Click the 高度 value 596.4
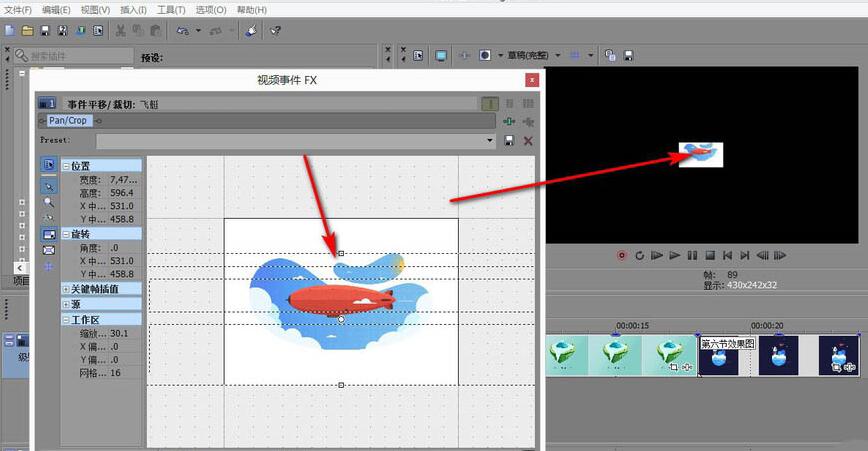Image resolution: width=868 pixels, height=451 pixels. 122,193
